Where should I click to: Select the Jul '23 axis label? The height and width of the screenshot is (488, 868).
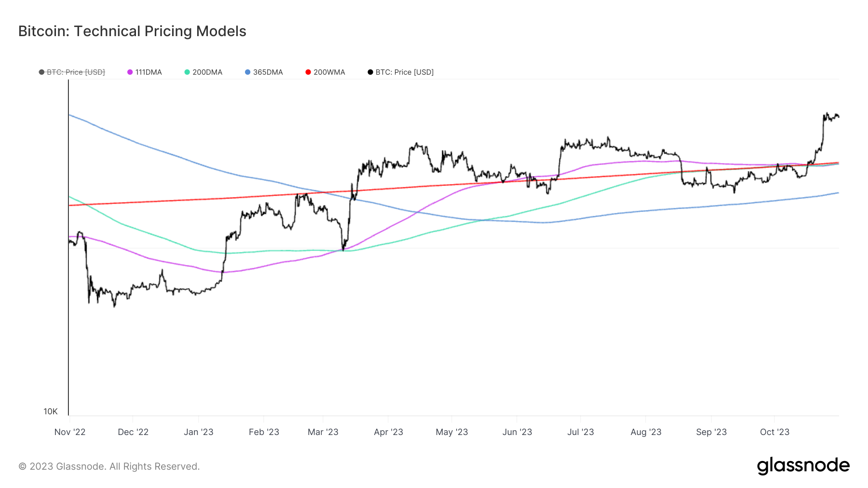point(581,432)
